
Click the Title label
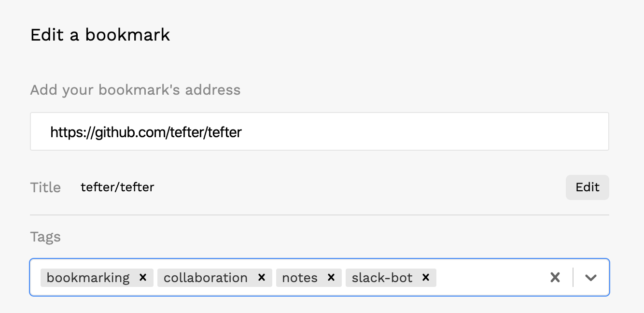[x=45, y=187]
